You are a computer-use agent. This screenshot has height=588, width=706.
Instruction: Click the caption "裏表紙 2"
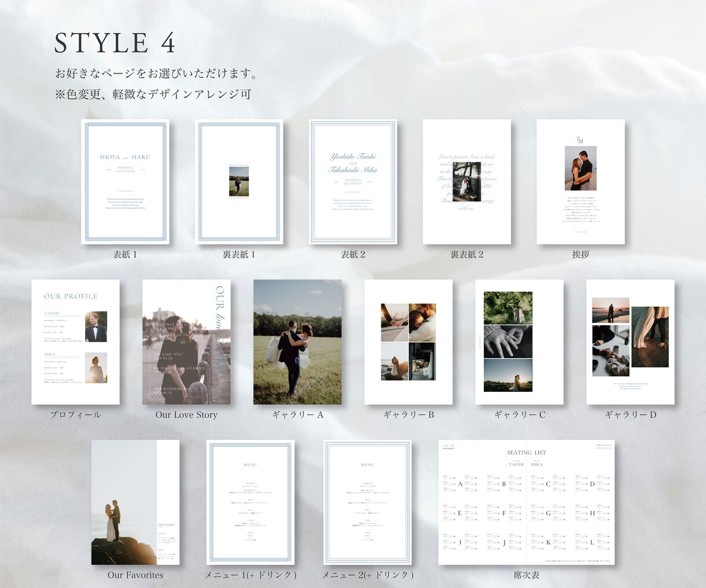(467, 254)
